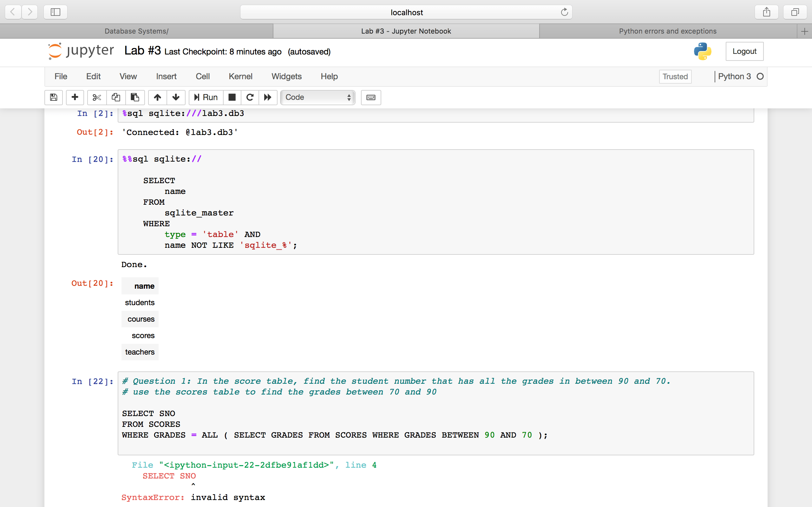The height and width of the screenshot is (507, 812).
Task: Move the selected cell up
Action: 157,97
